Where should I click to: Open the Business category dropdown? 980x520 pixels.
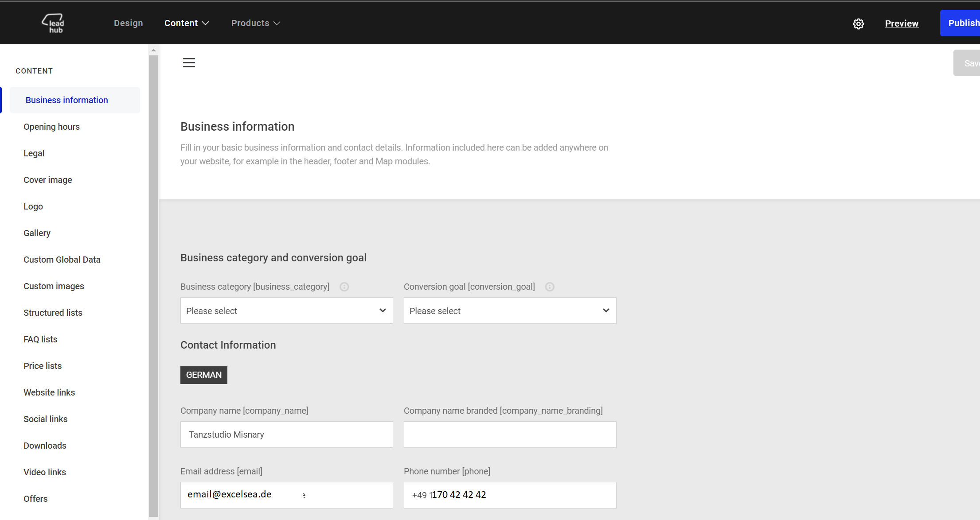(286, 310)
